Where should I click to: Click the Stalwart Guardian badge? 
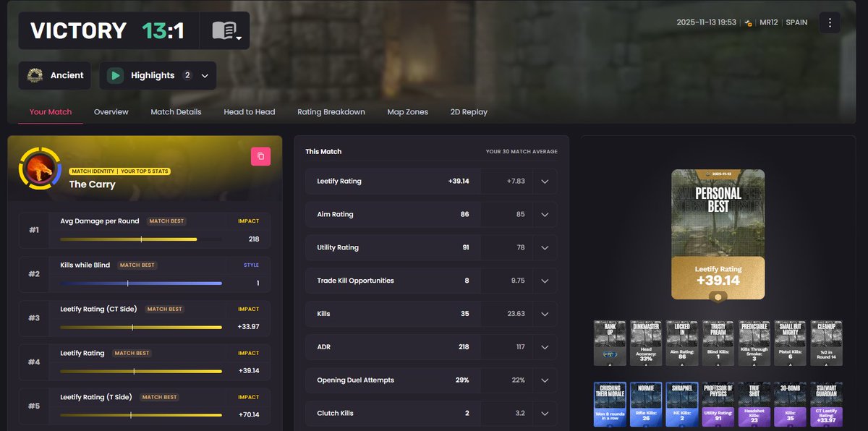[826, 404]
